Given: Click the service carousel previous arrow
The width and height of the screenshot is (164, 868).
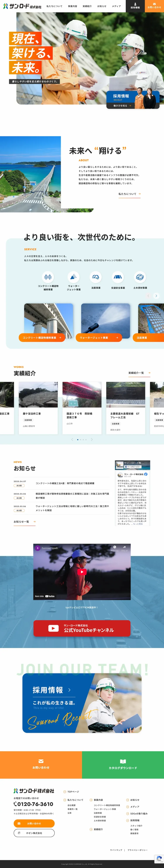Looking at the screenshot, I should pos(148,296).
